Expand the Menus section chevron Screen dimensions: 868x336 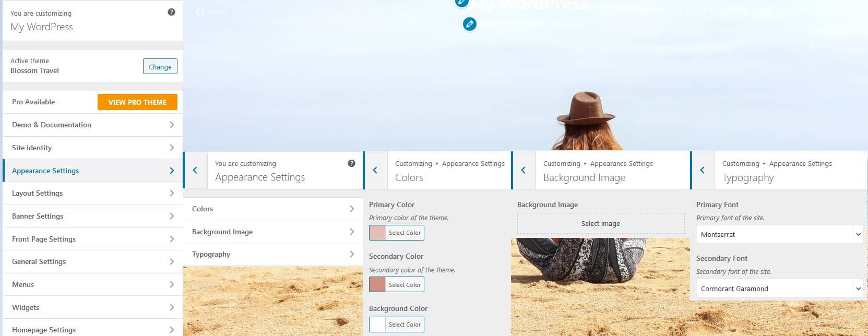click(172, 284)
